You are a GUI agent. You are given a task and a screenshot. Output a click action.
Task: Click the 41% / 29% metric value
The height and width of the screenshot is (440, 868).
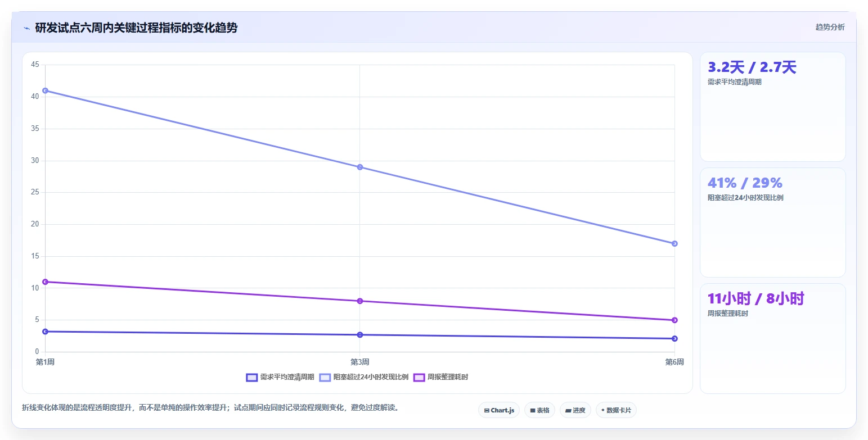745,183
